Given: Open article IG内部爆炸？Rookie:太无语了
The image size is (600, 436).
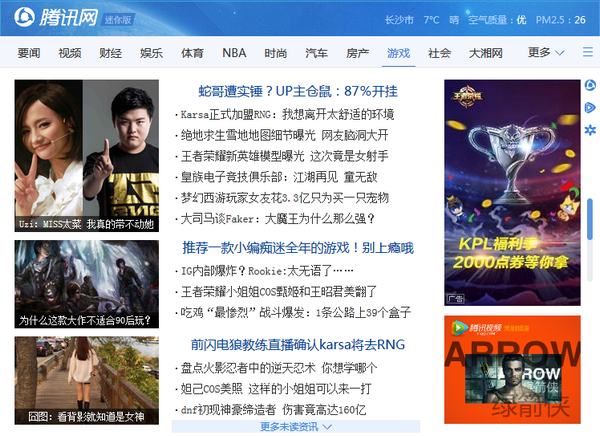Looking at the screenshot, I should click(x=267, y=271).
